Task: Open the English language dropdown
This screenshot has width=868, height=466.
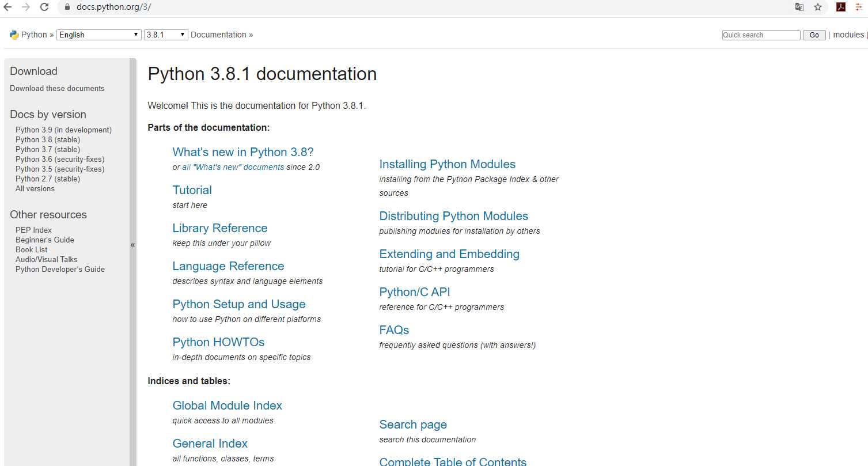Action: tap(99, 35)
